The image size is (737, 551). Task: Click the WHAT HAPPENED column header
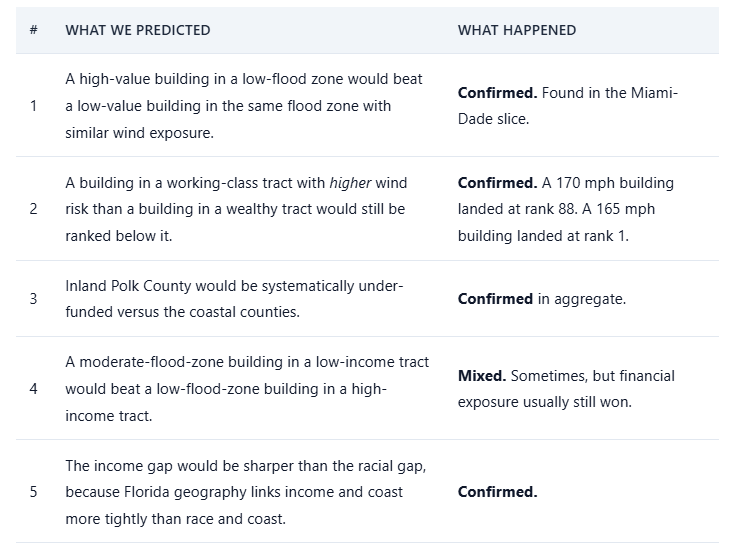[x=517, y=30]
